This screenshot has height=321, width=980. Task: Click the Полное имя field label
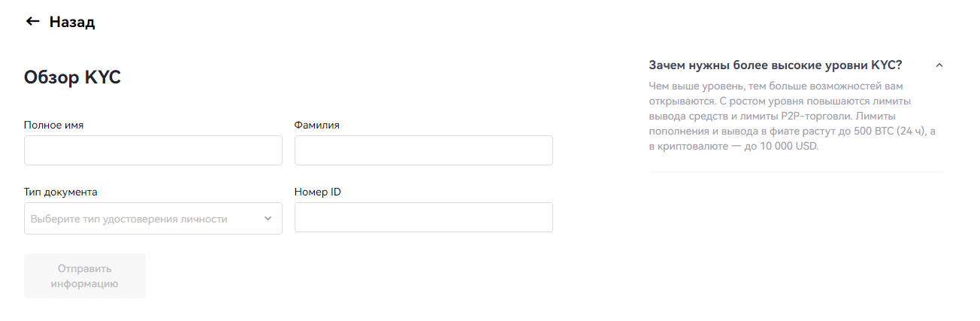tap(53, 125)
